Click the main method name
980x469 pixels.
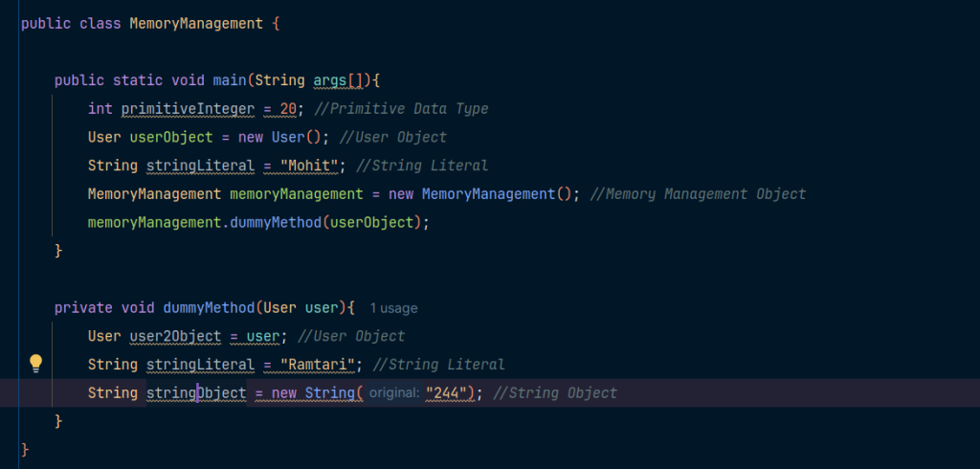(230, 80)
